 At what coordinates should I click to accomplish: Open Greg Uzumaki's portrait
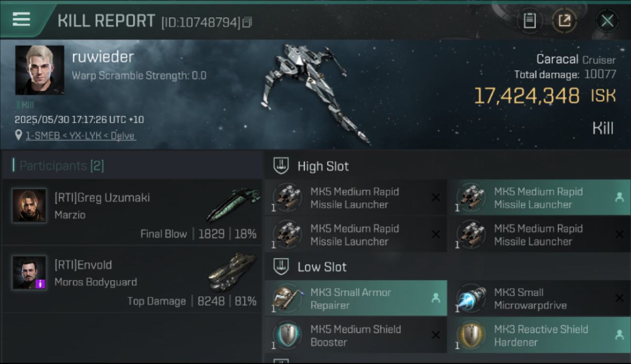point(29,205)
